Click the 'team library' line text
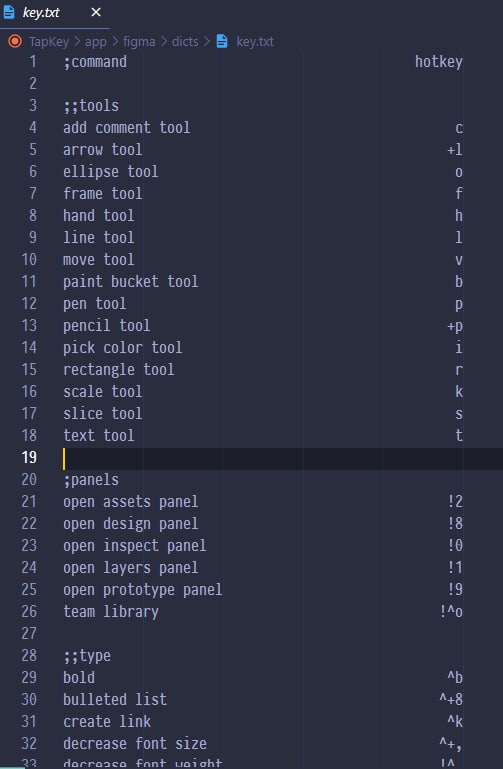The width and height of the screenshot is (503, 769). point(111,612)
